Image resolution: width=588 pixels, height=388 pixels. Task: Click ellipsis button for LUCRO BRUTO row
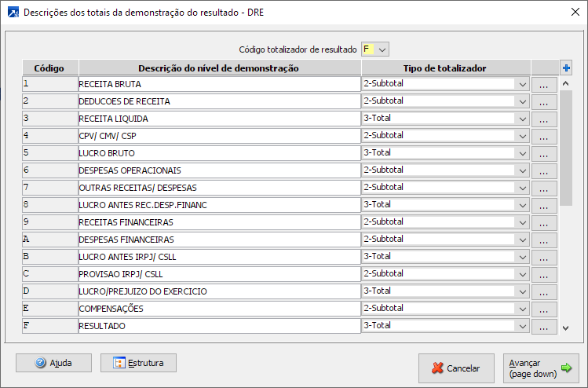[x=543, y=153]
